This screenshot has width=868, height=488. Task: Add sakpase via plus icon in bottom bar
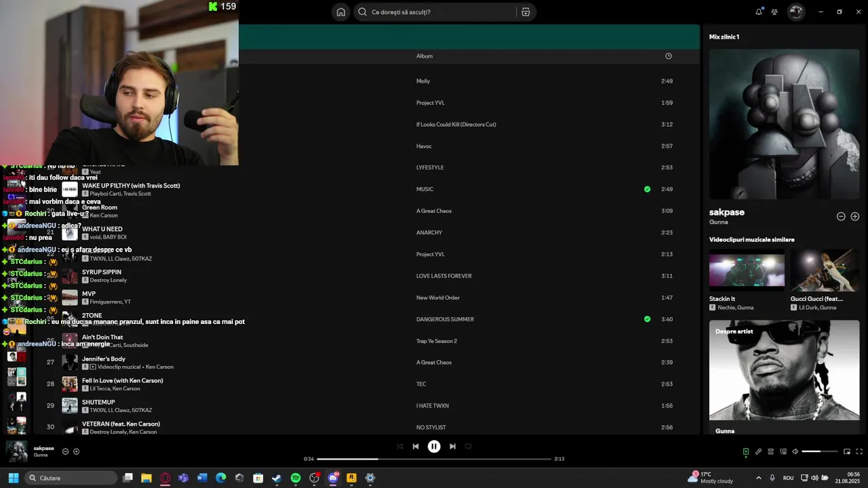click(76, 451)
